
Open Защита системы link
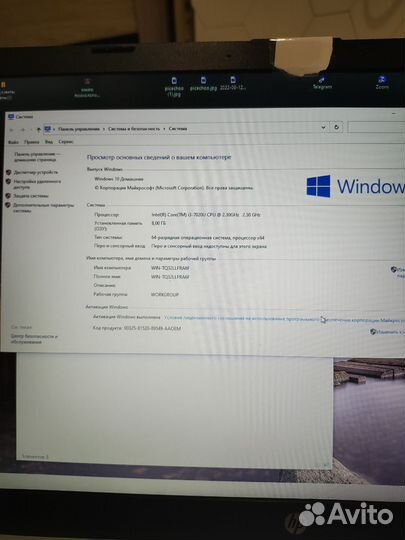pos(31,196)
